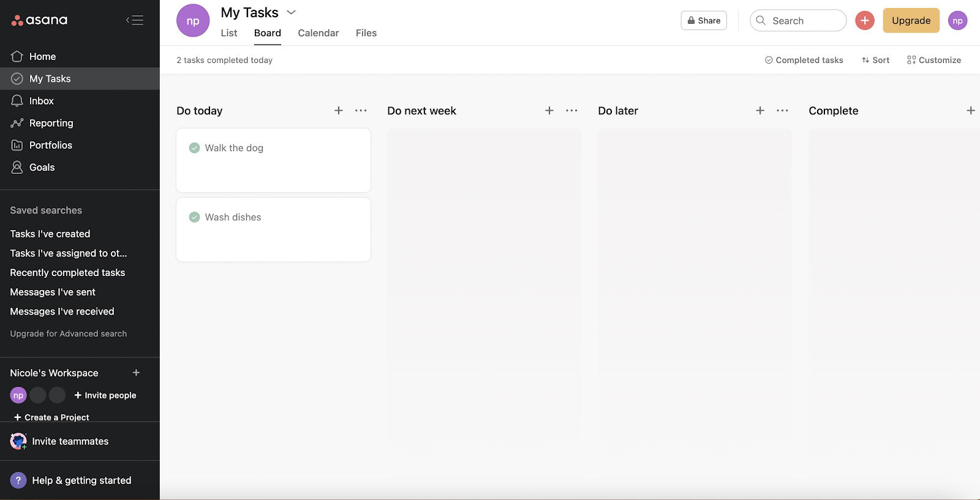Select the Board tab
980x500 pixels.
coord(268,33)
